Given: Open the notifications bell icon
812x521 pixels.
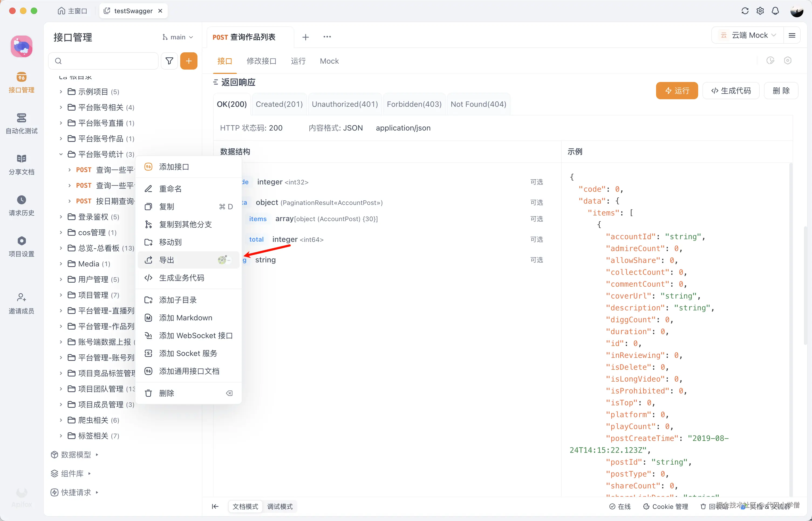Looking at the screenshot, I should 775,11.
